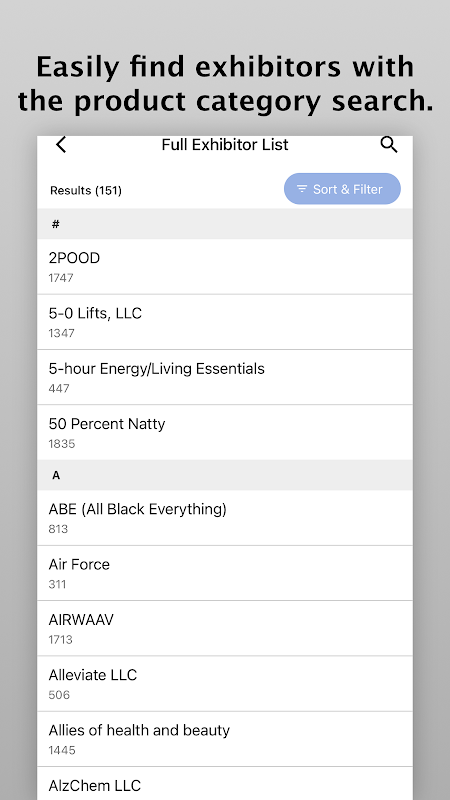Screen dimensions: 450x800
Task: Open search with magnifier icon
Action: (389, 145)
